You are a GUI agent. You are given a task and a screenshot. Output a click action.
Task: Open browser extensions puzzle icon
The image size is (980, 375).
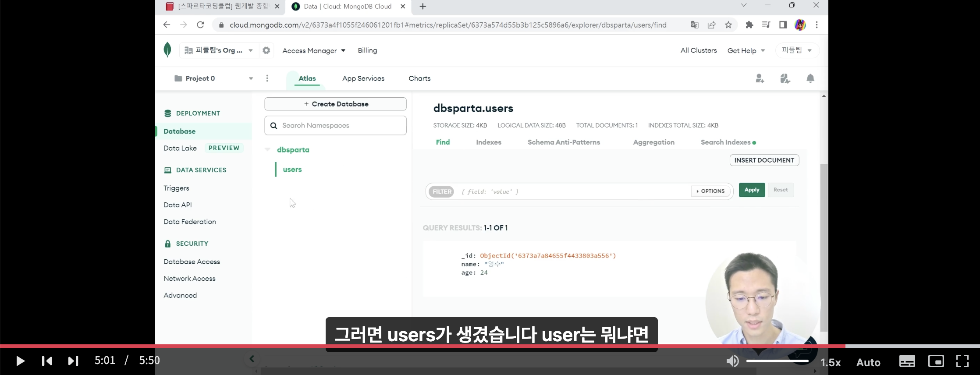click(749, 25)
